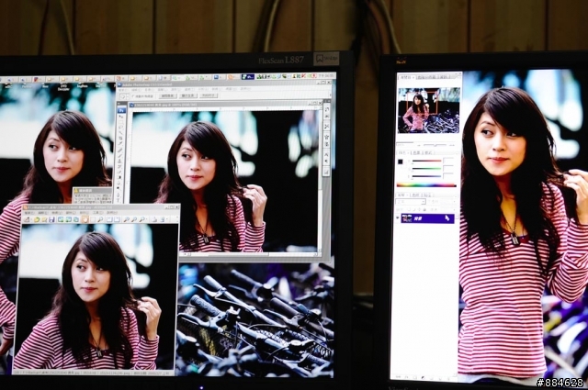Screen dimensions: 588x390
Task: Switch to the Swatches tab beside Color
Action: (416, 153)
